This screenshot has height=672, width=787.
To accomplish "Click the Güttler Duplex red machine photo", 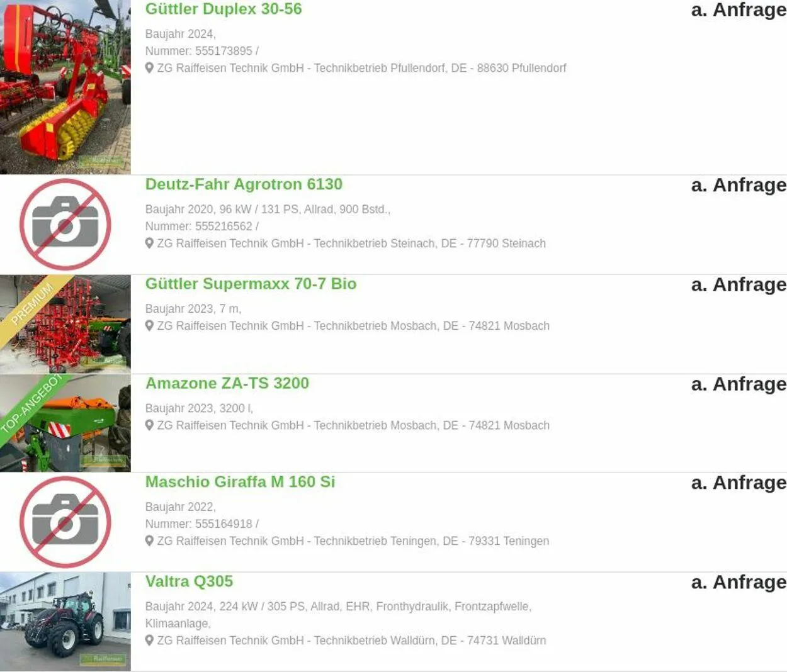I will coord(65,87).
